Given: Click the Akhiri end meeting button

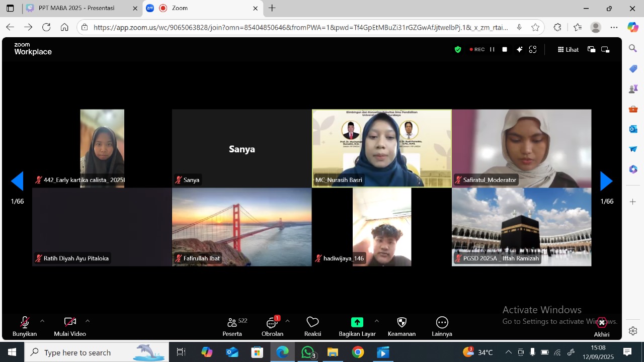Looking at the screenshot, I should (x=602, y=327).
